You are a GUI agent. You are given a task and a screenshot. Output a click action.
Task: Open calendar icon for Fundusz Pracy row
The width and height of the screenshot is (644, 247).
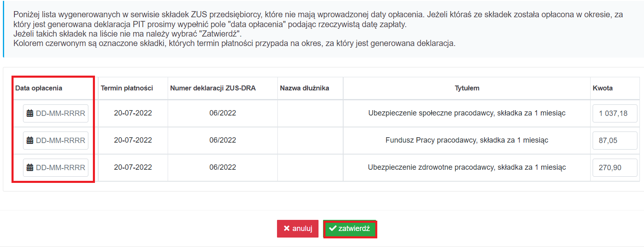(30, 141)
